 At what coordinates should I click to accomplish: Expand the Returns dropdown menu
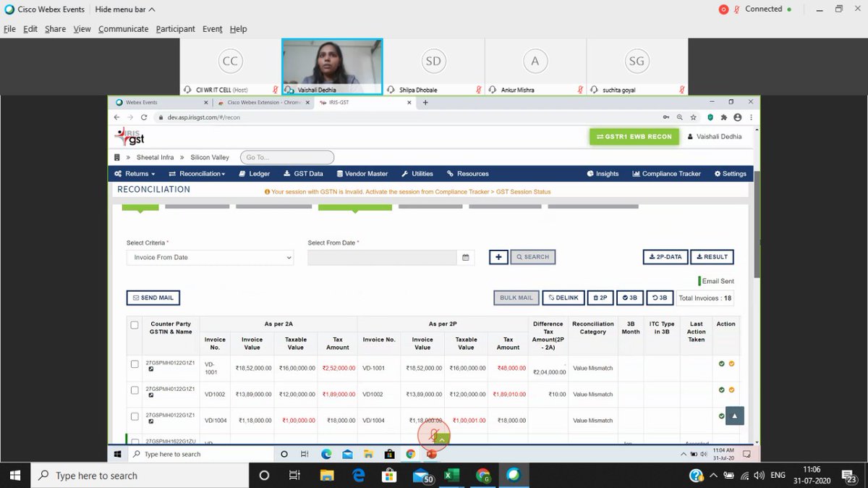click(135, 174)
